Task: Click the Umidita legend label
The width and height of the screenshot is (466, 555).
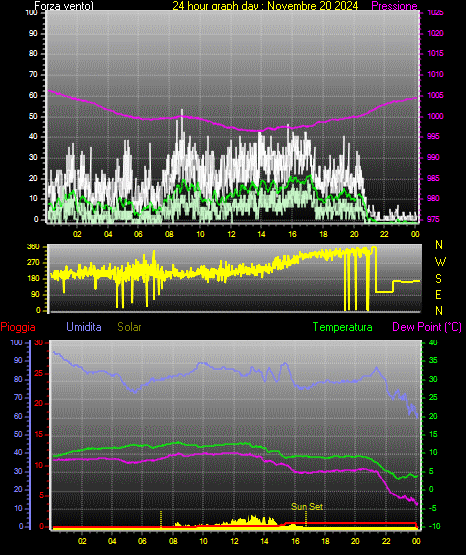Action: (x=84, y=327)
